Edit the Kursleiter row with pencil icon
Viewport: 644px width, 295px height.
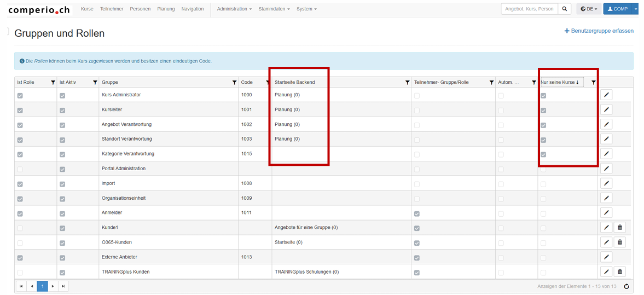pos(606,109)
